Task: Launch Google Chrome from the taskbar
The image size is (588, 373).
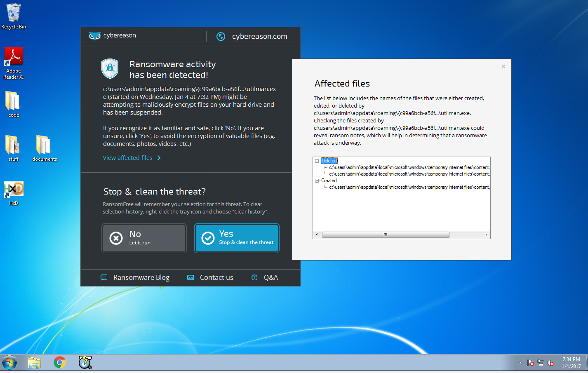Action: tap(60, 363)
